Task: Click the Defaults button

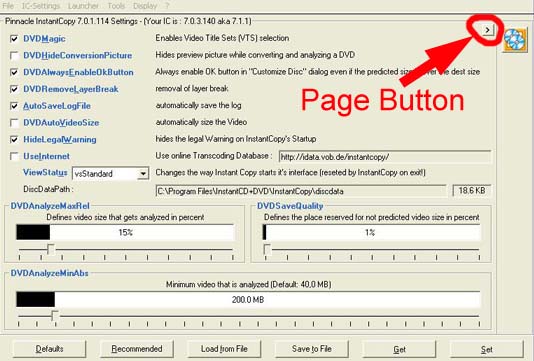Action: click(x=49, y=349)
